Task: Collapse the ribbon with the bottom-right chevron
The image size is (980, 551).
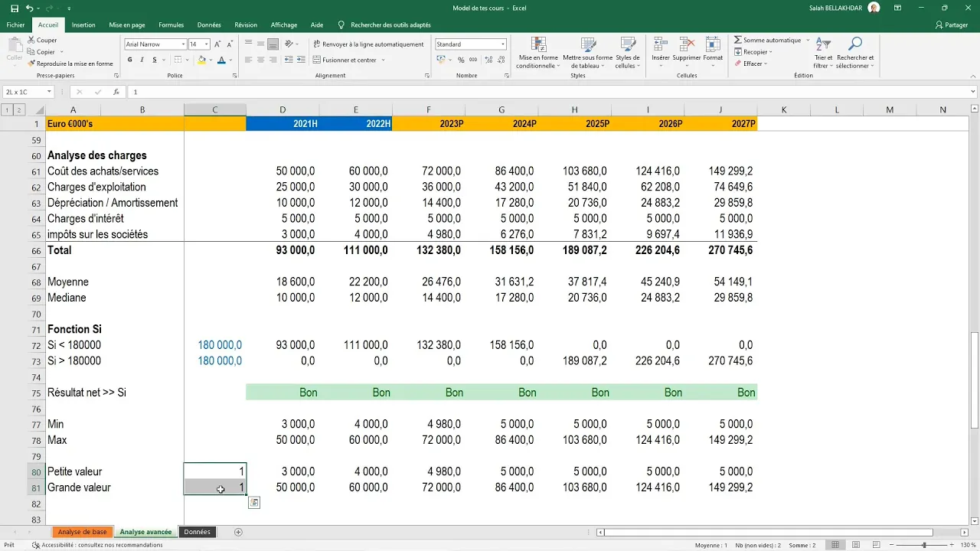Action: (x=972, y=76)
